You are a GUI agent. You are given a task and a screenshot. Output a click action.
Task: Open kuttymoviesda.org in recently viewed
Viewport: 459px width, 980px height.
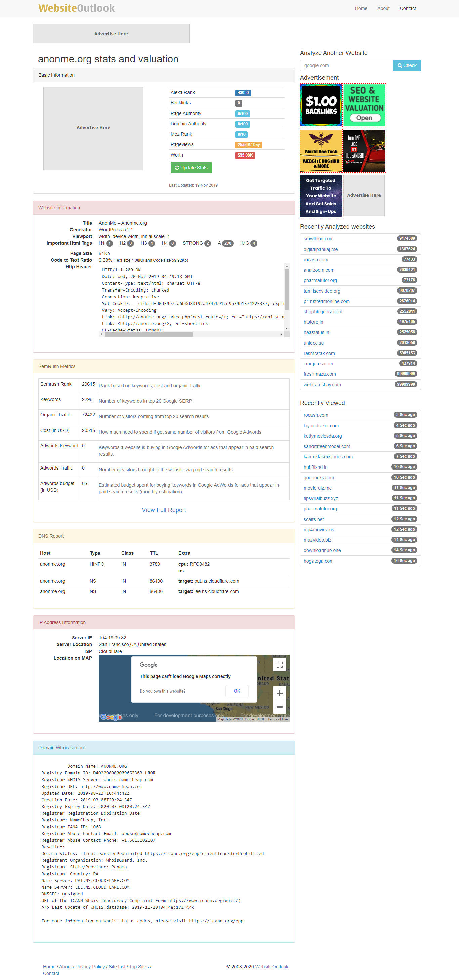[322, 436]
